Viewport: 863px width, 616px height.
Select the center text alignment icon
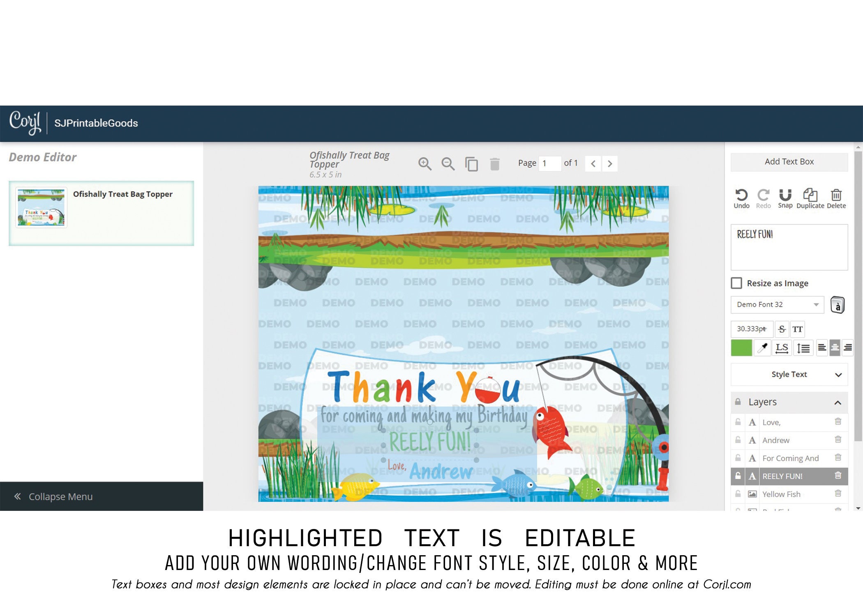[835, 348]
